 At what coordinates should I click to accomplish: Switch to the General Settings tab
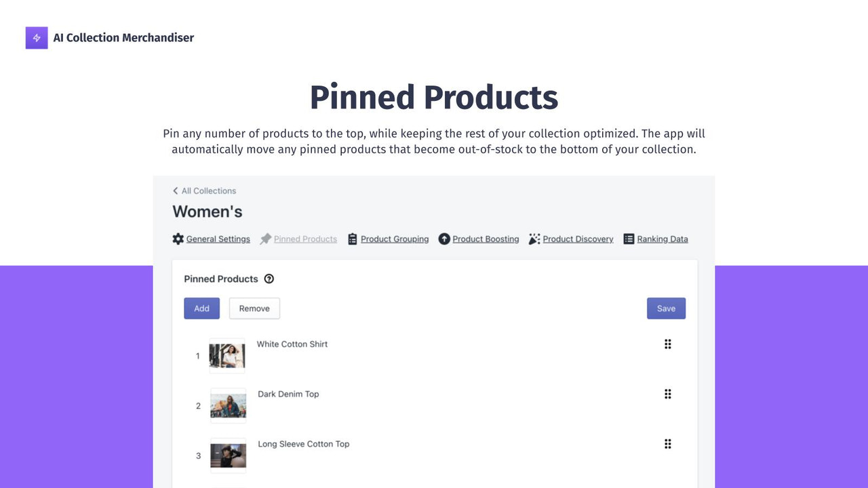218,239
